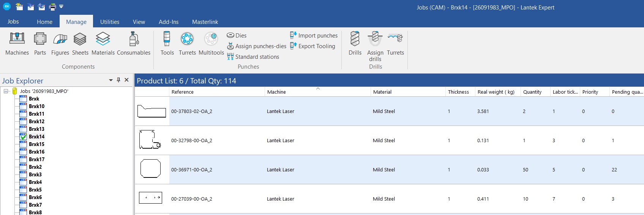Select the checked Brxk14 job
This screenshot has height=215, width=644.
pos(36,137)
